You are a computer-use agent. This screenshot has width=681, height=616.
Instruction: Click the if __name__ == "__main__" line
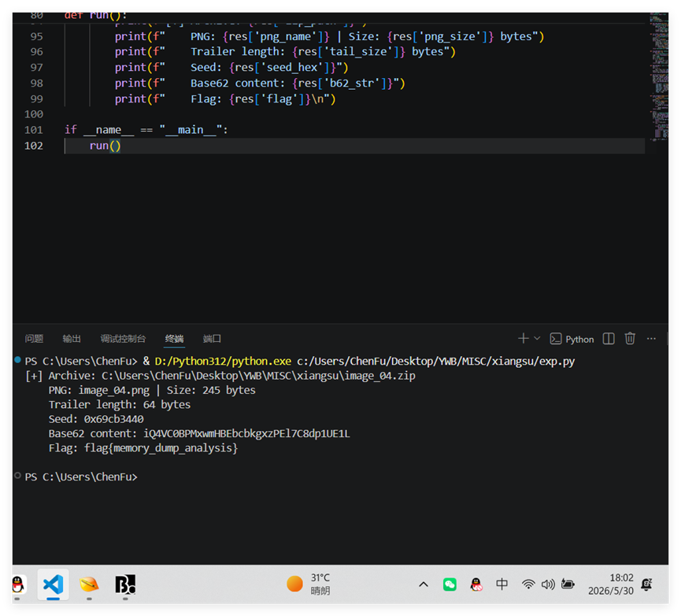(x=146, y=130)
